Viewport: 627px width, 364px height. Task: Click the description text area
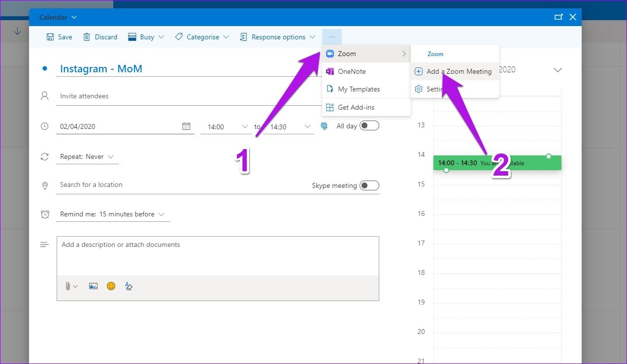point(218,256)
